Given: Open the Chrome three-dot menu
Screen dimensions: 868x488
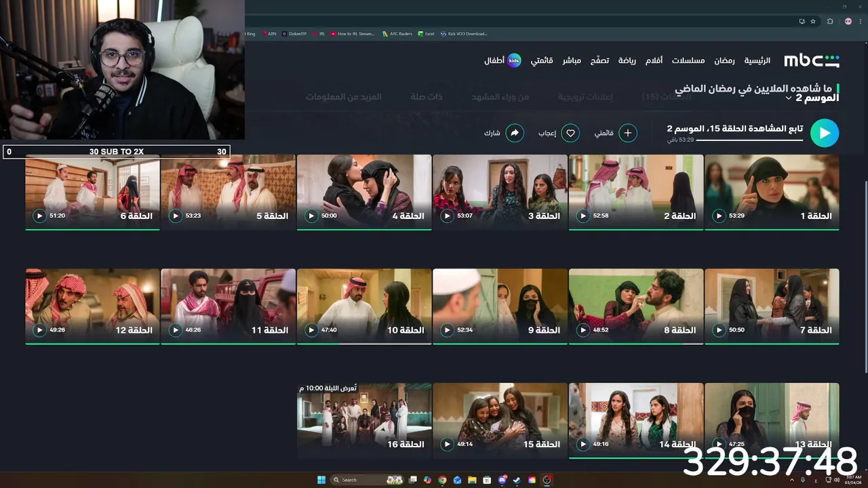Looking at the screenshot, I should [x=861, y=21].
